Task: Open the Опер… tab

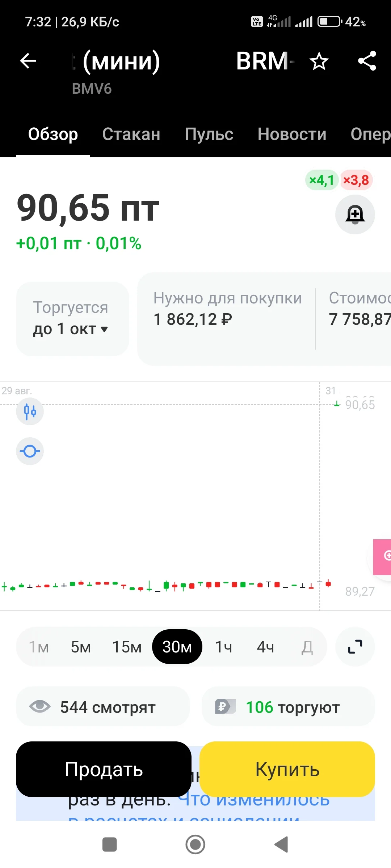Action: pyautogui.click(x=371, y=134)
